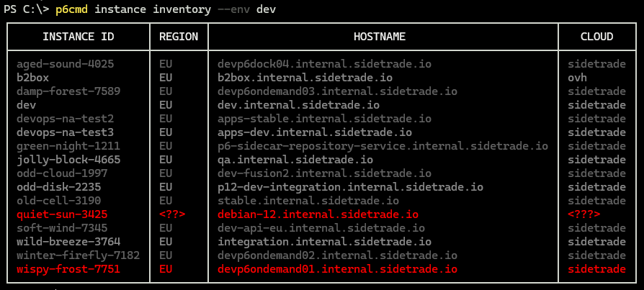The height and width of the screenshot is (290, 644).
Task: Select instance ID b2box
Action: (x=33, y=78)
